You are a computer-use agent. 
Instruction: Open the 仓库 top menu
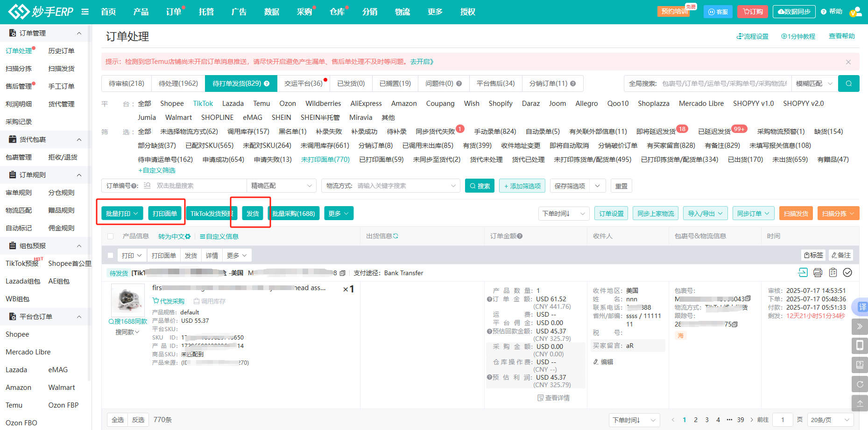[x=337, y=12]
